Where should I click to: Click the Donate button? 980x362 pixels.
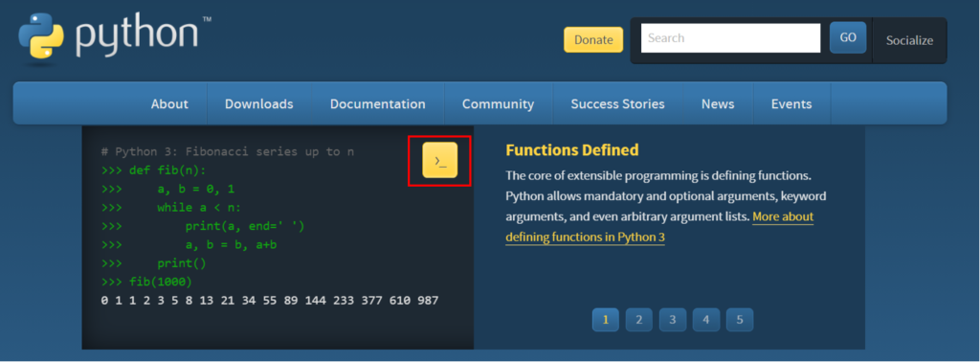[x=593, y=39]
